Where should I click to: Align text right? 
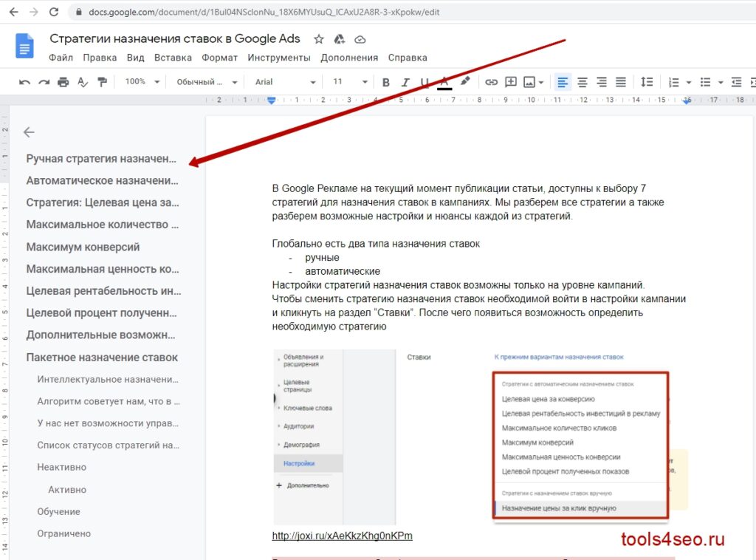(x=602, y=83)
